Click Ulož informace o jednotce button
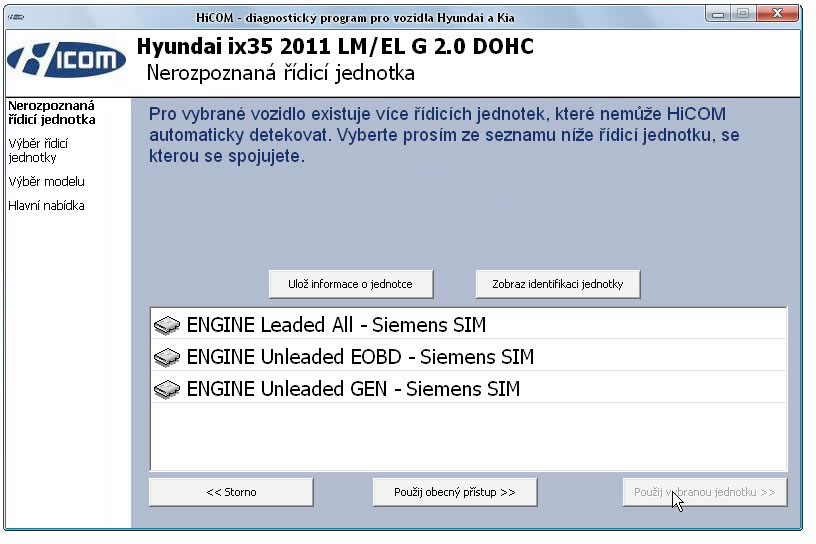 (x=351, y=284)
